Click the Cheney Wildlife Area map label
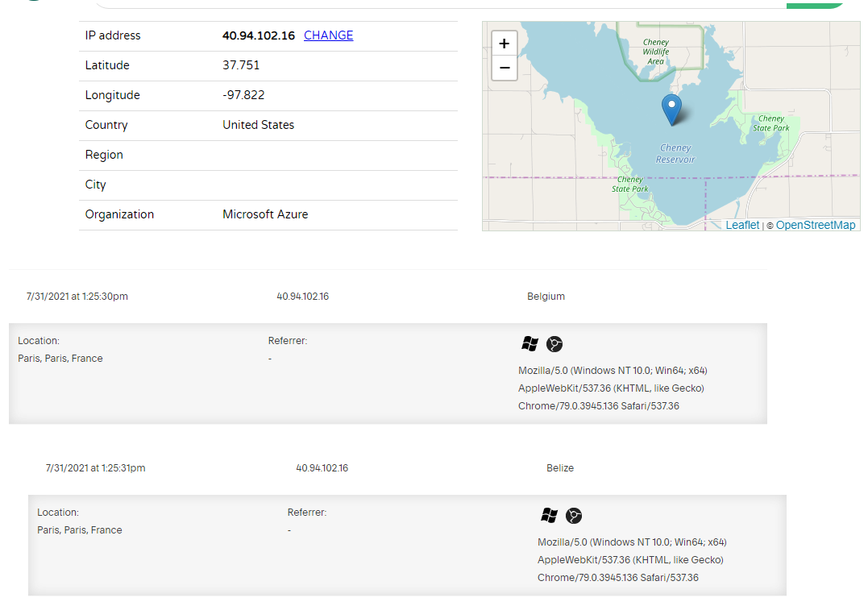Screen dimensions: 868x602 point(656,52)
